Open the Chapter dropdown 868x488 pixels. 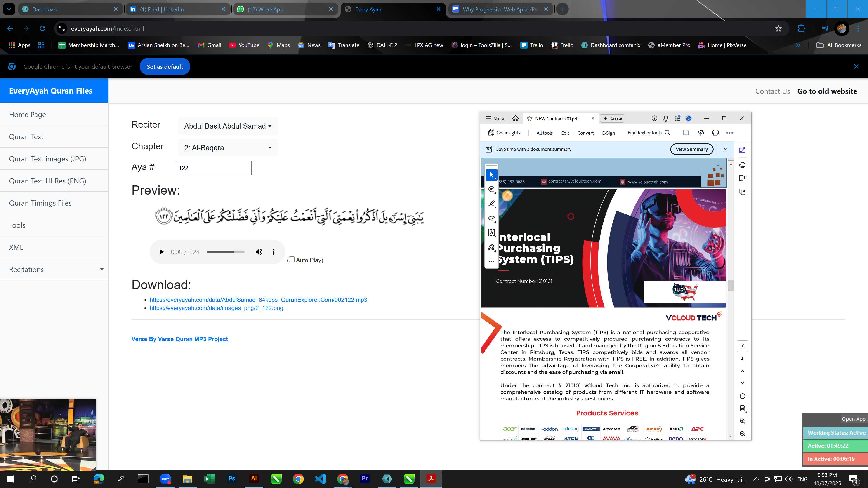228,148
